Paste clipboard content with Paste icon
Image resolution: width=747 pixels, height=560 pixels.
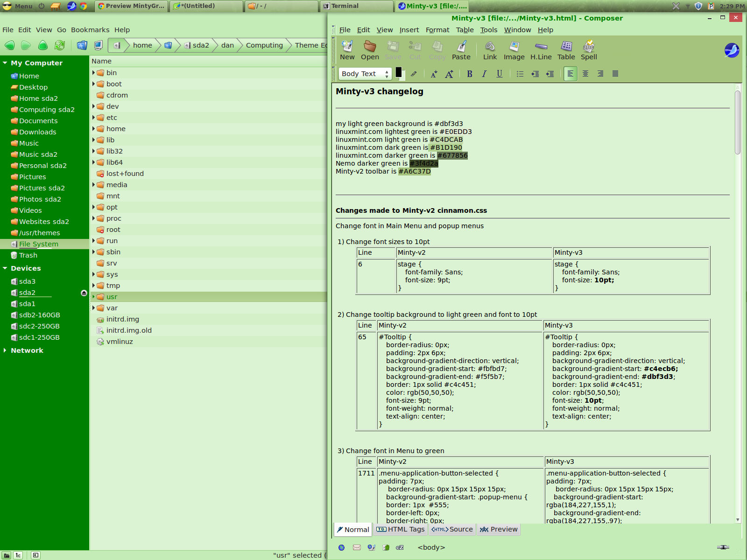(x=461, y=50)
